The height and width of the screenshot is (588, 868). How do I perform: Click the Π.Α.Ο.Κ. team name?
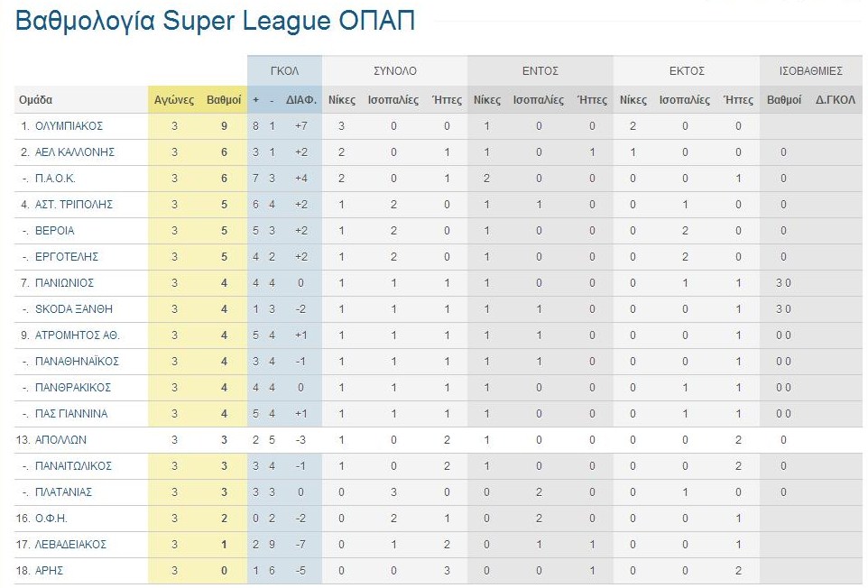tap(55, 179)
